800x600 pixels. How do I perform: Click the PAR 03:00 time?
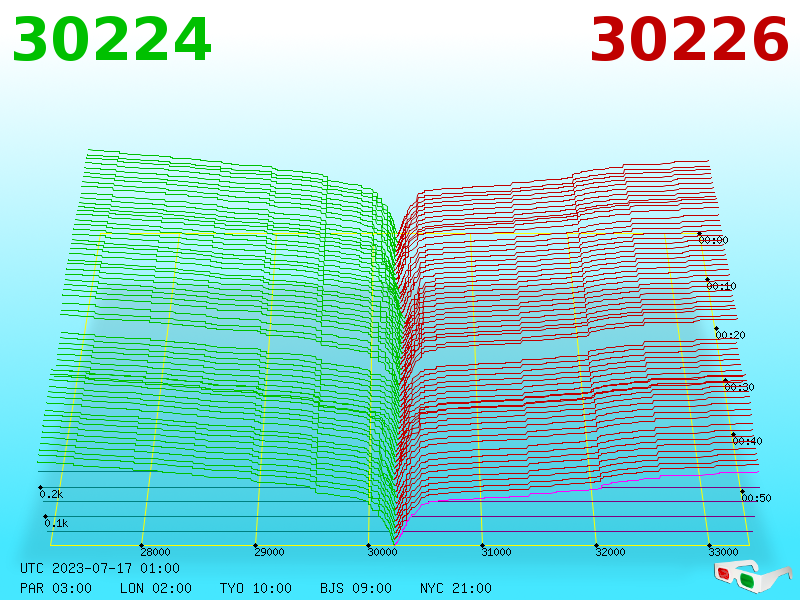[56, 588]
